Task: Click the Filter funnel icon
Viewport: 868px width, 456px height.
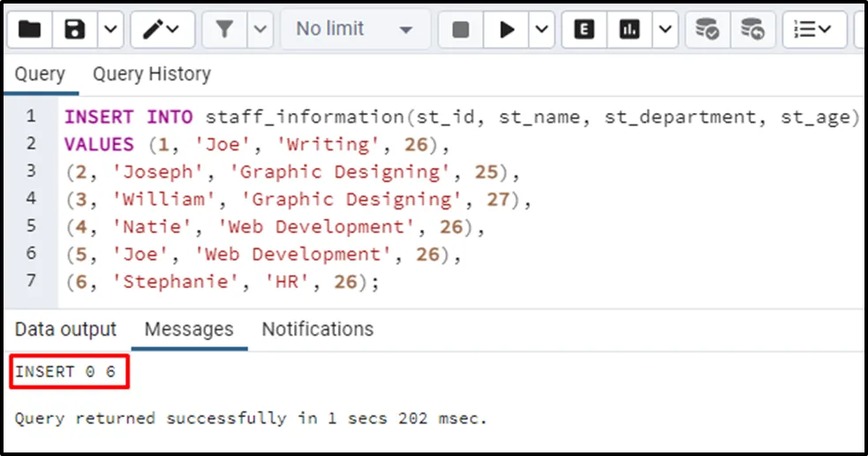Action: 224,29
